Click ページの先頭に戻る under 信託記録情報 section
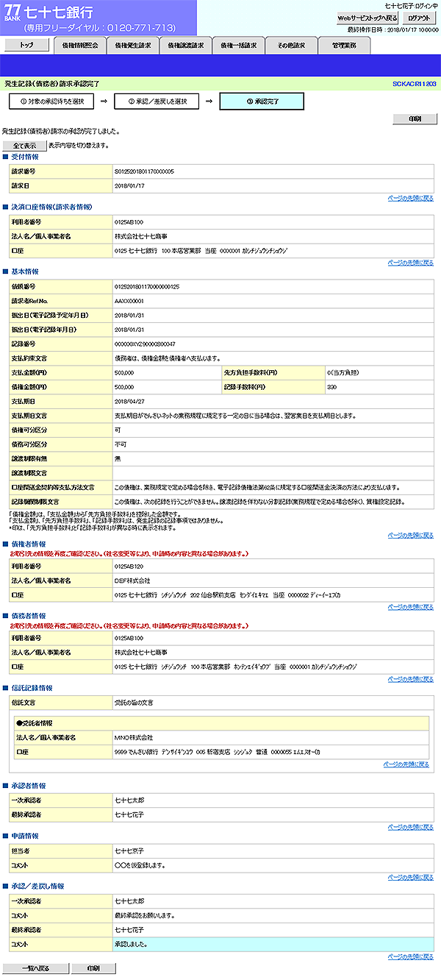Screen dimensions: 441x980 click(x=406, y=764)
